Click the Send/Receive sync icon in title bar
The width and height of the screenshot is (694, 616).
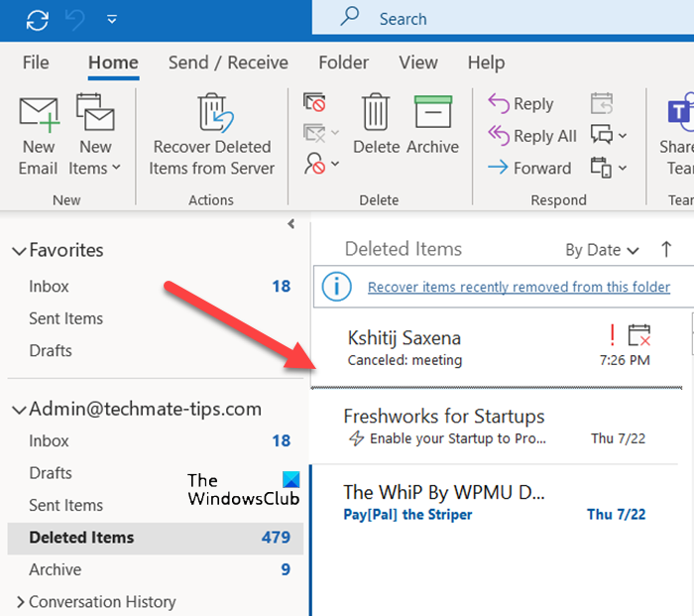click(38, 19)
